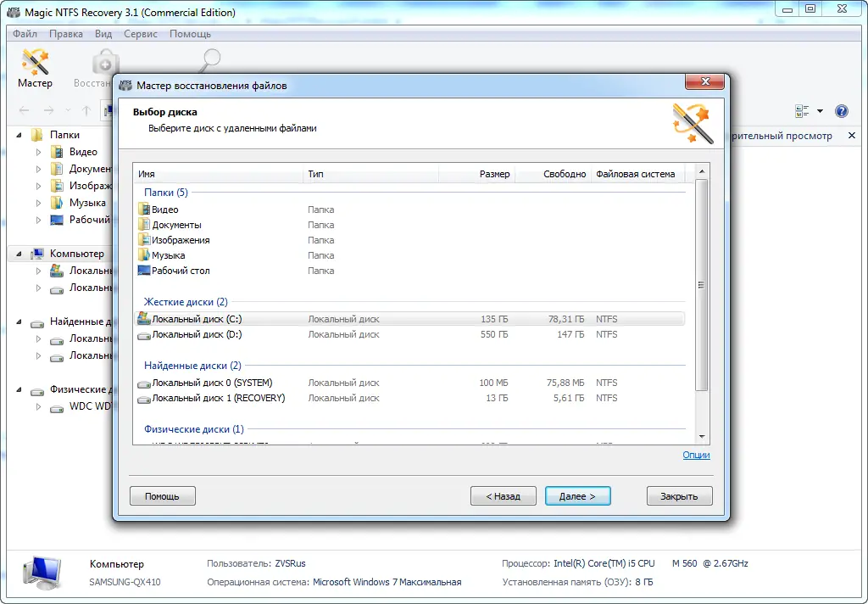Viewport: 868px width, 604px height.
Task: Open the view mode icon in the toolbar
Action: click(x=802, y=111)
